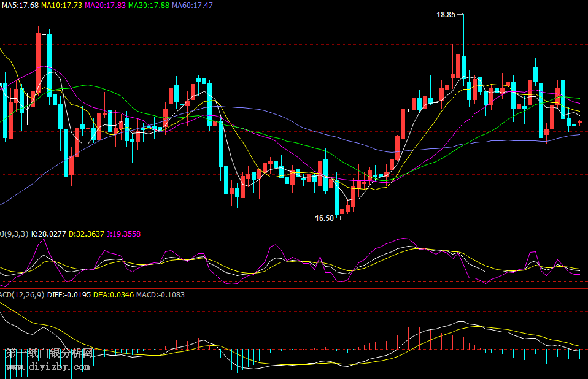Click the 16.50 low price marker
Screen dimensions: 588x379
pyautogui.click(x=324, y=218)
